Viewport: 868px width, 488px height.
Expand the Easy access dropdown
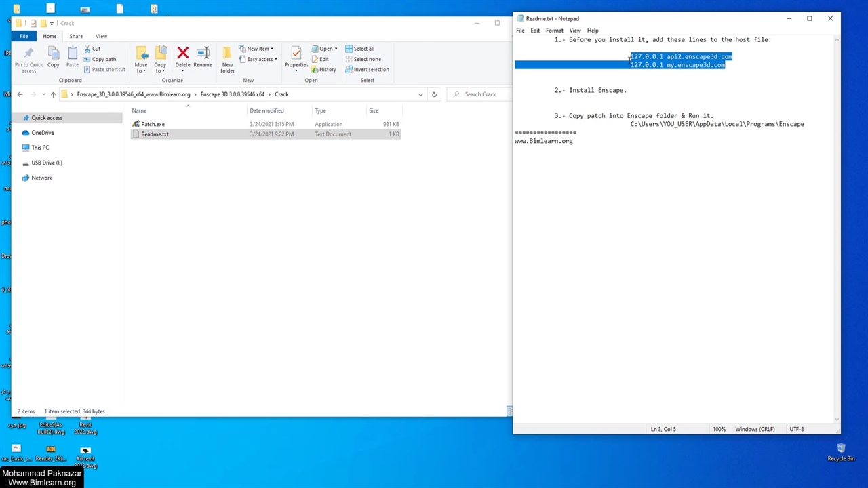(x=258, y=59)
